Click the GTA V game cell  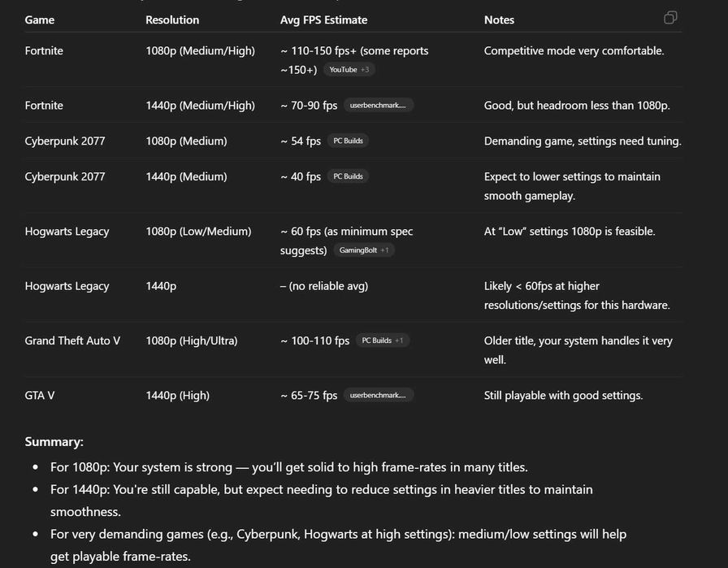[x=40, y=396]
